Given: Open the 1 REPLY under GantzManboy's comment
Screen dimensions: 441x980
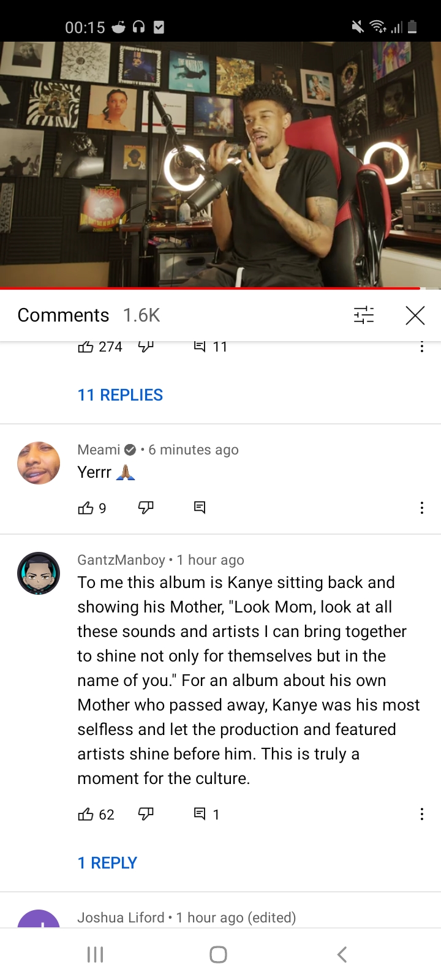Looking at the screenshot, I should (107, 862).
